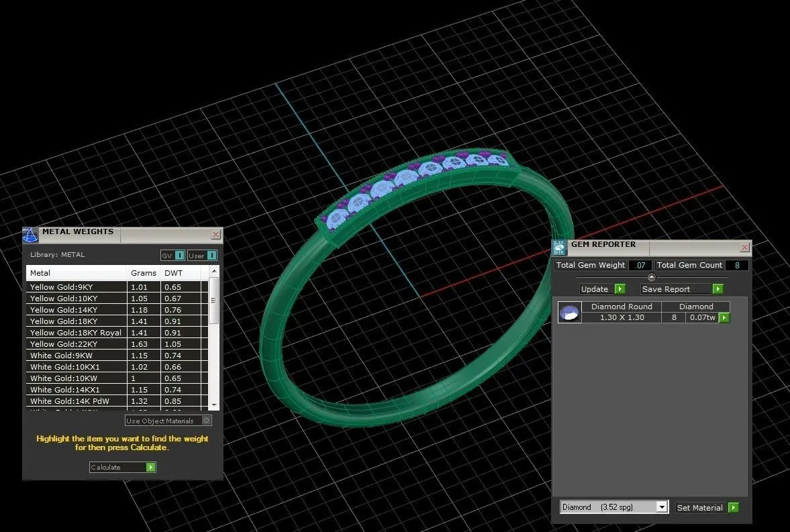The image size is (790, 532).
Task: Click the Calculate green arrow icon
Action: tap(150, 468)
